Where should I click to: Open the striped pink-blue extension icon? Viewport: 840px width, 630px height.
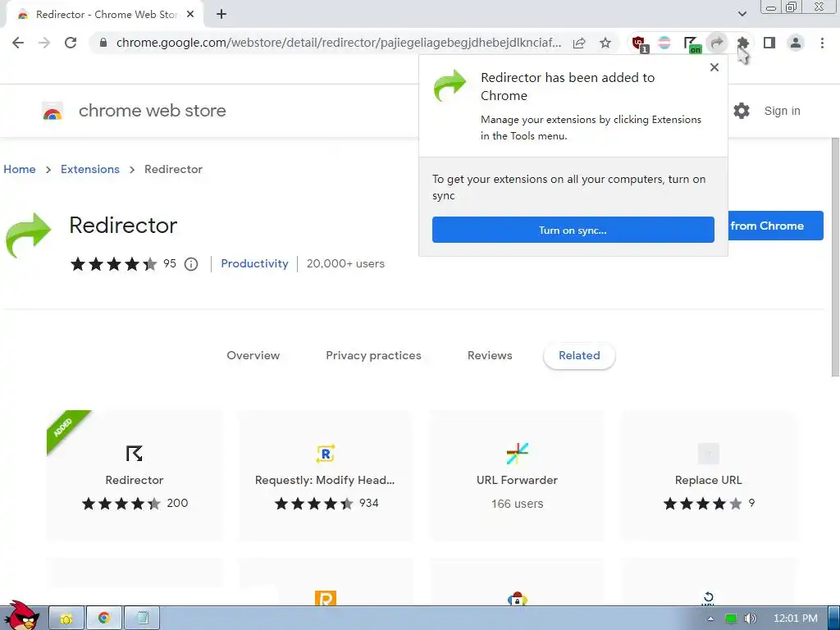(x=664, y=43)
